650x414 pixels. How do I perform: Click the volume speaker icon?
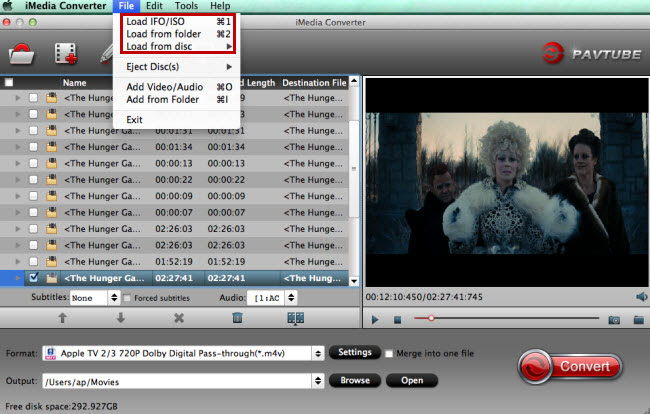[x=641, y=297]
